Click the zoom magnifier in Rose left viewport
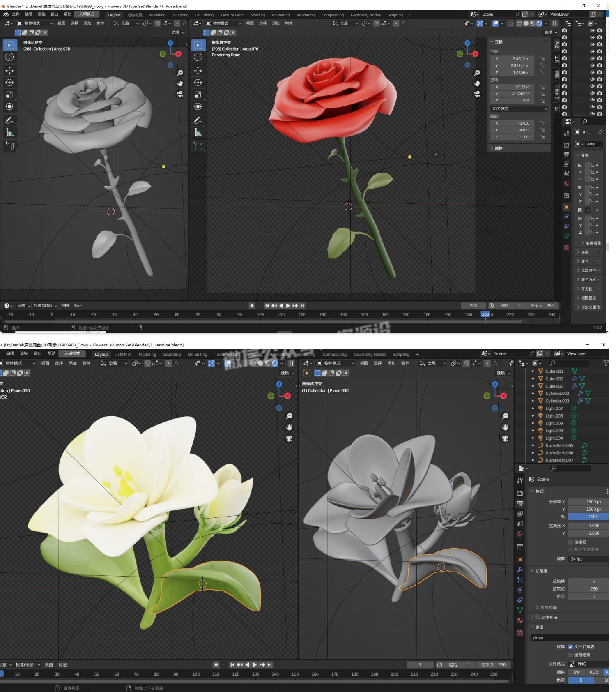616x692 pixels. 180,73
